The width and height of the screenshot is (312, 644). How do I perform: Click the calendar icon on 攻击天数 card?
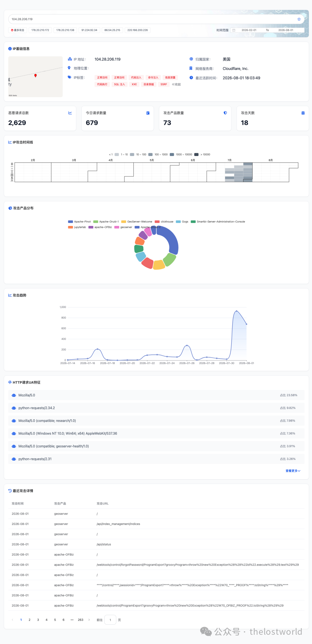303,113
